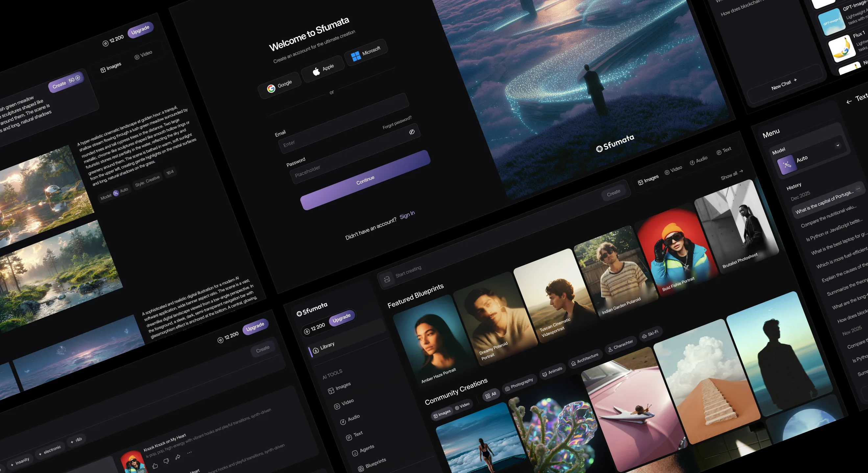Click the Sfumata logo in sidebar
This screenshot has width=868, height=473.
[312, 309]
